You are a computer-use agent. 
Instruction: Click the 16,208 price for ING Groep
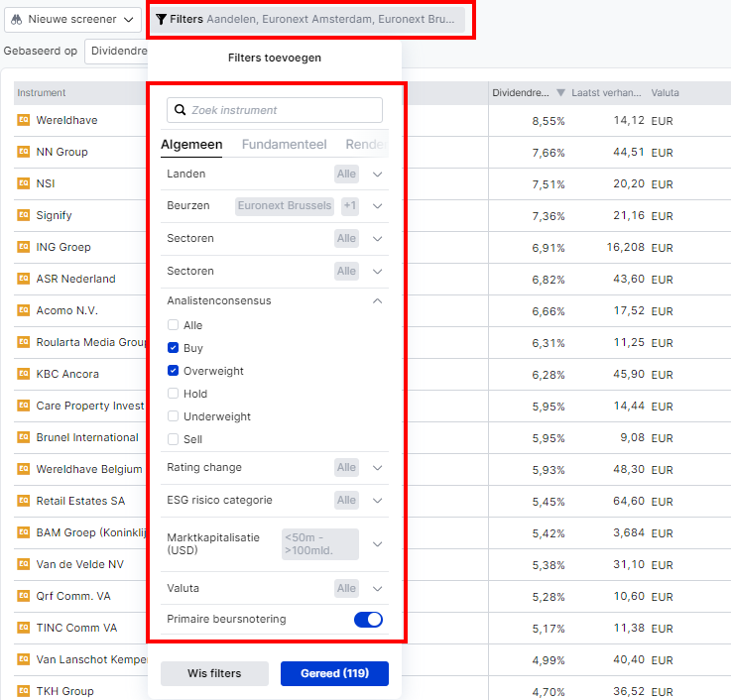tap(625, 247)
